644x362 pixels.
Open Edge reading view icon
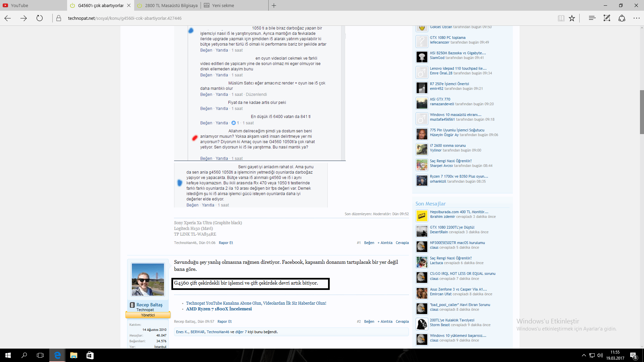click(x=561, y=18)
